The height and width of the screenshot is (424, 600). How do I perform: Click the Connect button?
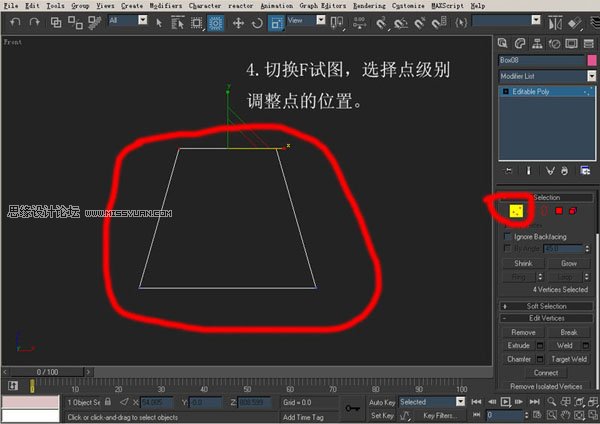546,373
